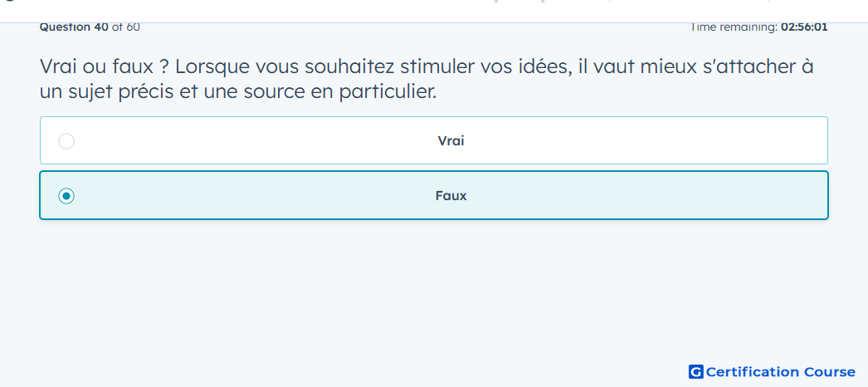868x387 pixels.
Task: Click the G logo icon beside Certification Course
Action: (696, 371)
